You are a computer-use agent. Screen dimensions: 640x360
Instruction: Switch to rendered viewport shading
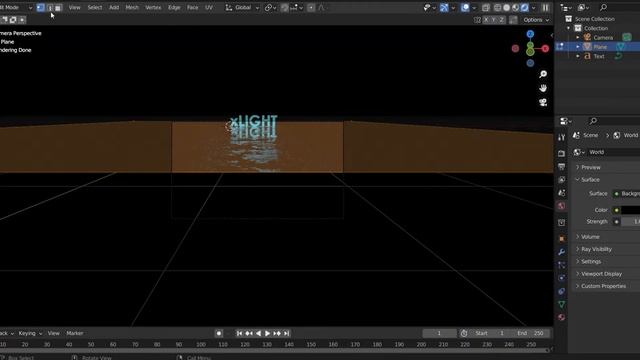(x=524, y=7)
